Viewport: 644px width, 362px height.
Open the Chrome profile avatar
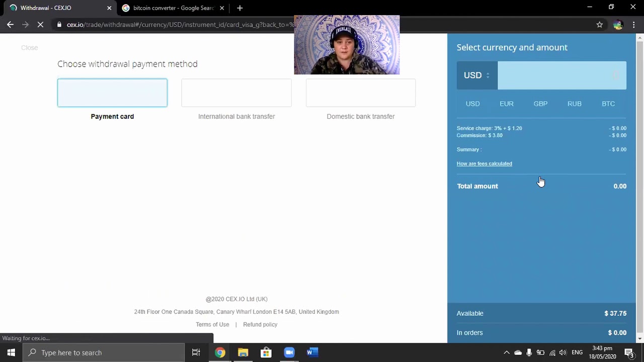click(618, 25)
